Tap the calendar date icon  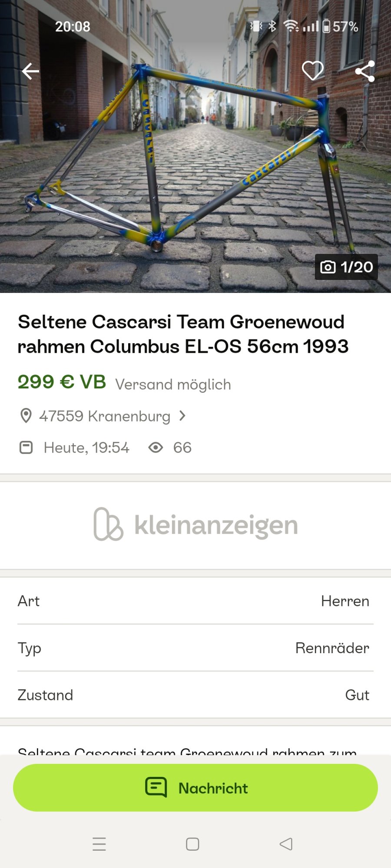coord(26,447)
